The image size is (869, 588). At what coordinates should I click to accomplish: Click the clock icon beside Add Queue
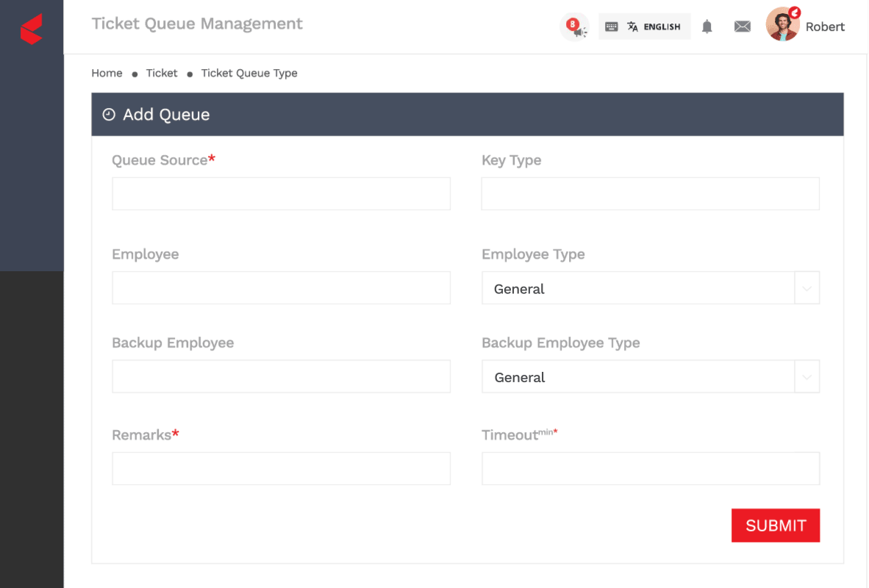(109, 114)
